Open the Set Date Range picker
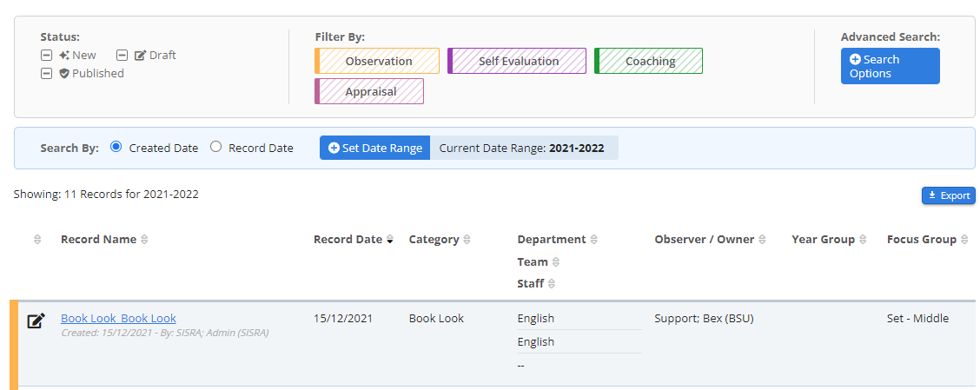Screen dimensions: 980x390 pyautogui.click(x=374, y=148)
